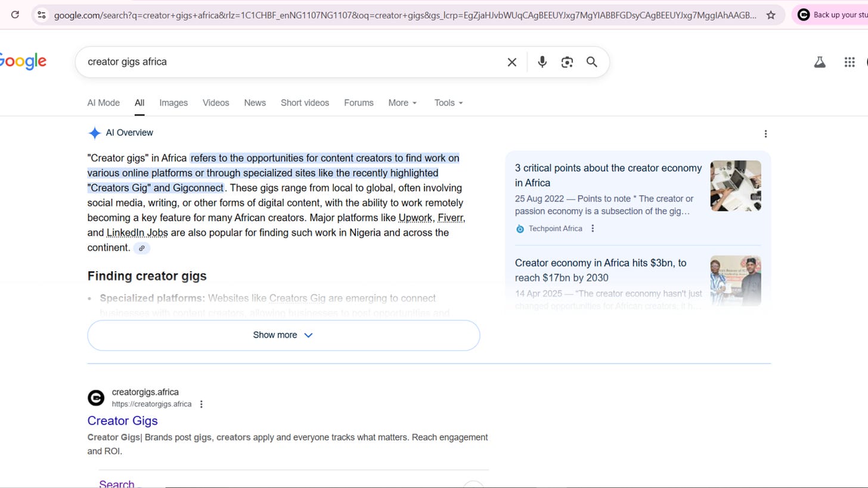This screenshot has width=868, height=488.
Task: Click the Upwork link in AI Overview
Action: pyautogui.click(x=415, y=217)
